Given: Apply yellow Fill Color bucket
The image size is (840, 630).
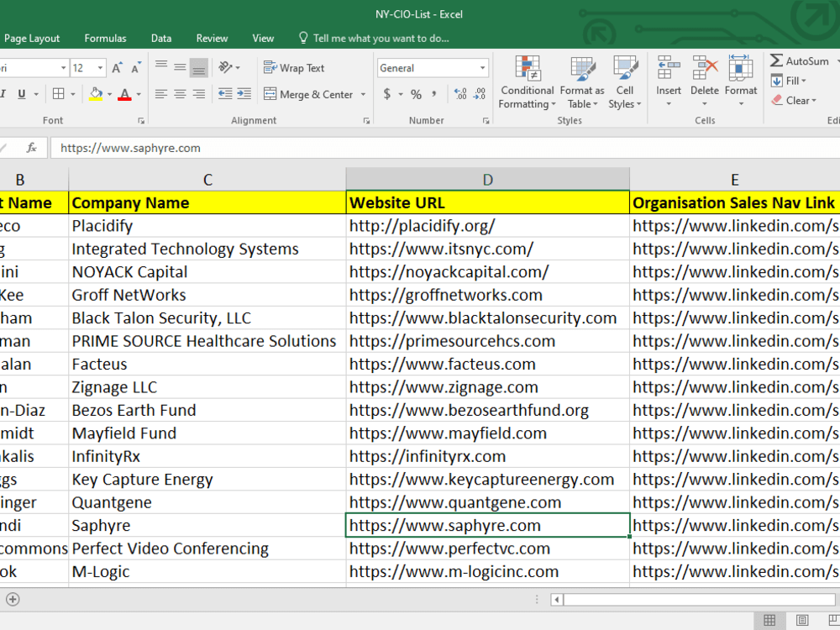Looking at the screenshot, I should pos(96,94).
